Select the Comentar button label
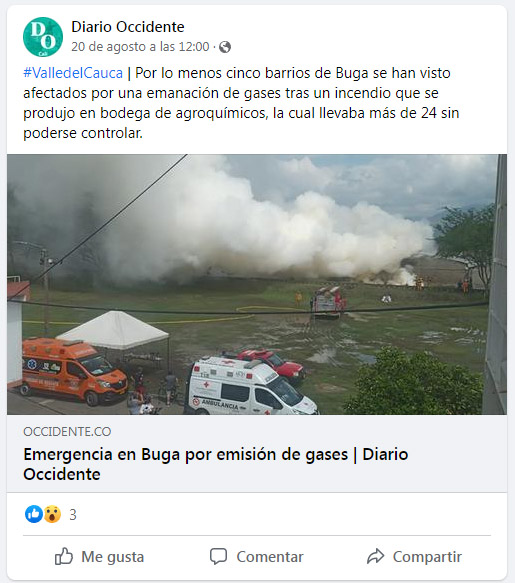The height and width of the screenshot is (583, 515). (x=270, y=557)
